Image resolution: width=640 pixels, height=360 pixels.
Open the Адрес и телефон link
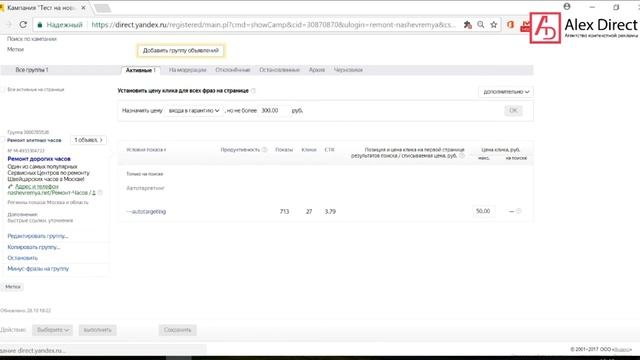click(37, 187)
